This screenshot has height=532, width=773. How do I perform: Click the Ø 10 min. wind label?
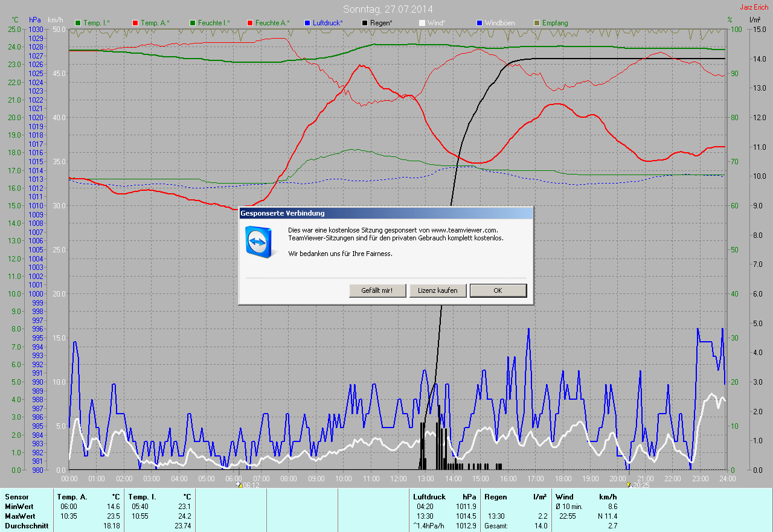[569, 507]
